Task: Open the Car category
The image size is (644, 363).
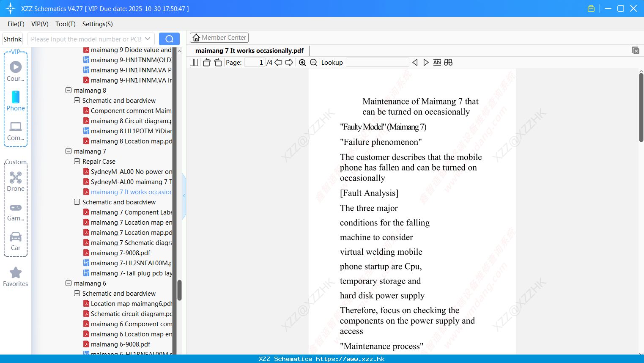Action: [16, 241]
